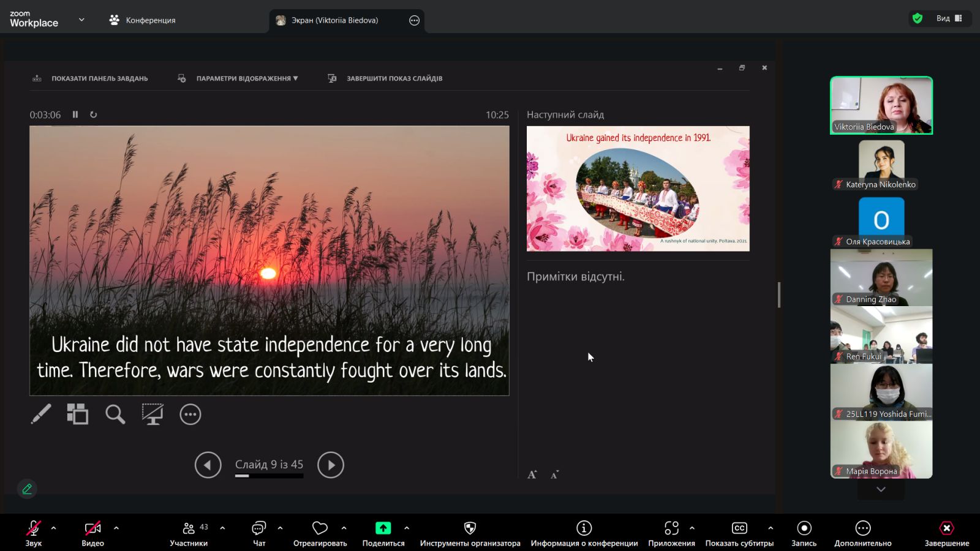Click the green annotation pencil icon
Image resolution: width=980 pixels, height=551 pixels.
point(27,489)
